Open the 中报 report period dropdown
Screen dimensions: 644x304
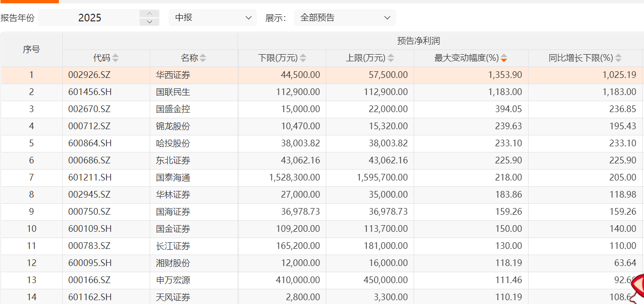pyautogui.click(x=213, y=17)
